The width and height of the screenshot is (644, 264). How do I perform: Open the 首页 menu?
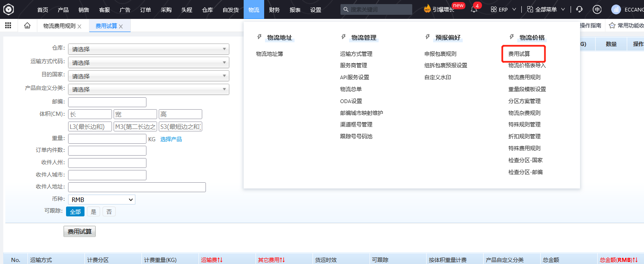[43, 9]
